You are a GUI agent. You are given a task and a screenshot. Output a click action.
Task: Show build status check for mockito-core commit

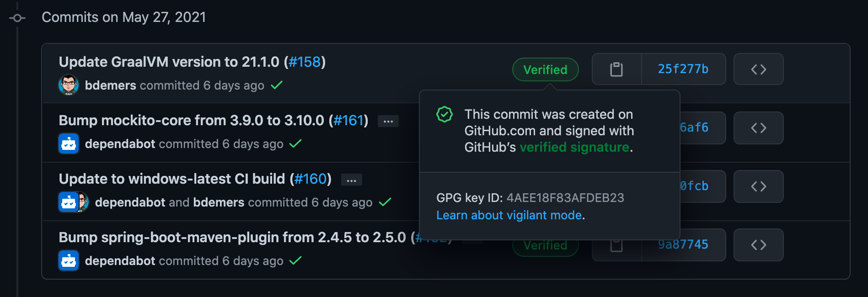coord(295,143)
